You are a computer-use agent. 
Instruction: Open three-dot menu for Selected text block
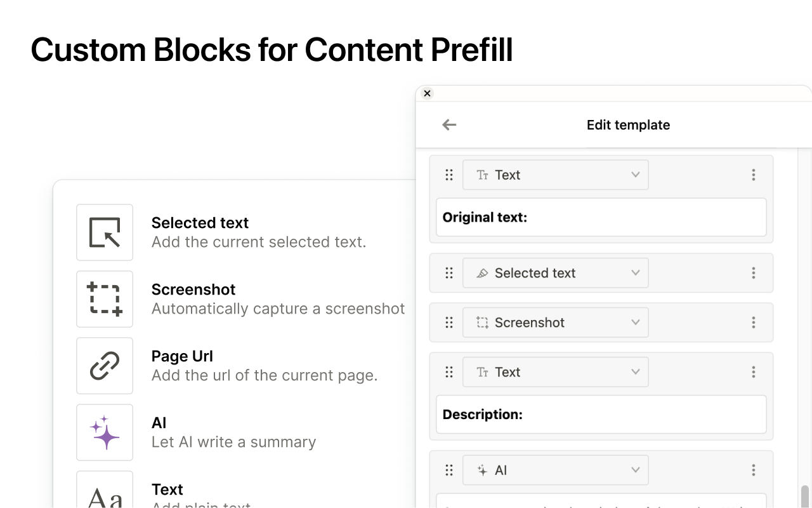(754, 273)
